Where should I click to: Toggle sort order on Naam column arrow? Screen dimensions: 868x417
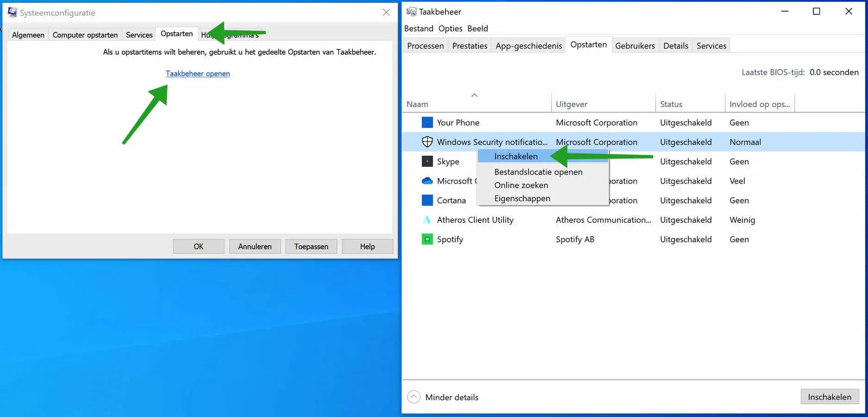pyautogui.click(x=474, y=95)
